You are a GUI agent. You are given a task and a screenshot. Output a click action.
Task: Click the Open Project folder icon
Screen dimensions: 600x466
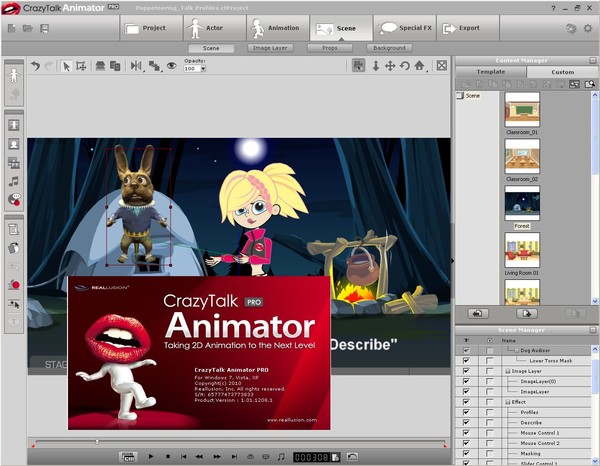pos(28,28)
